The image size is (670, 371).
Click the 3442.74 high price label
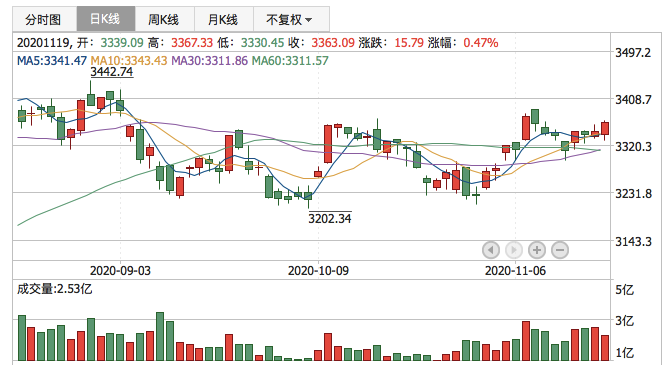pos(112,72)
